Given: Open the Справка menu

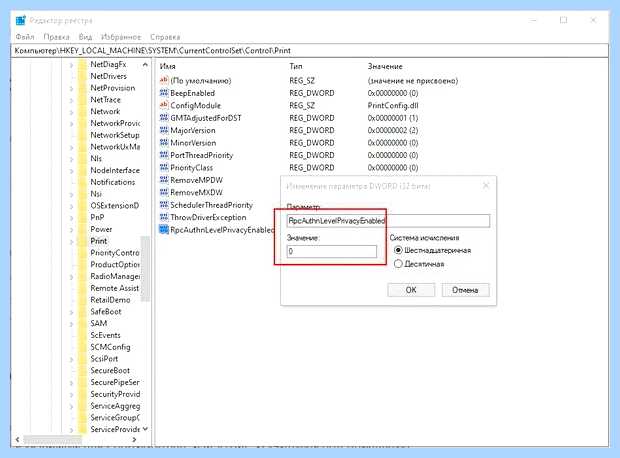Looking at the screenshot, I should 165,37.
